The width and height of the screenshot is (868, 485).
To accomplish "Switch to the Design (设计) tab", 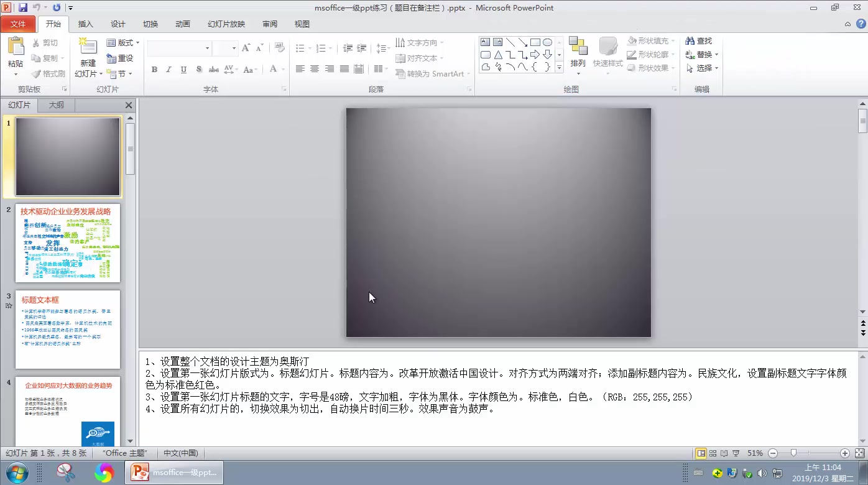I will [x=118, y=24].
